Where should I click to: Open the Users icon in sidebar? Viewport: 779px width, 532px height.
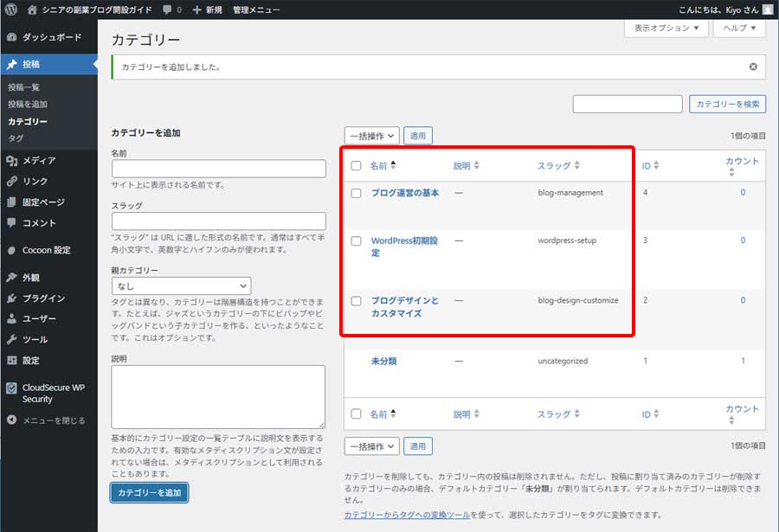pos(11,318)
